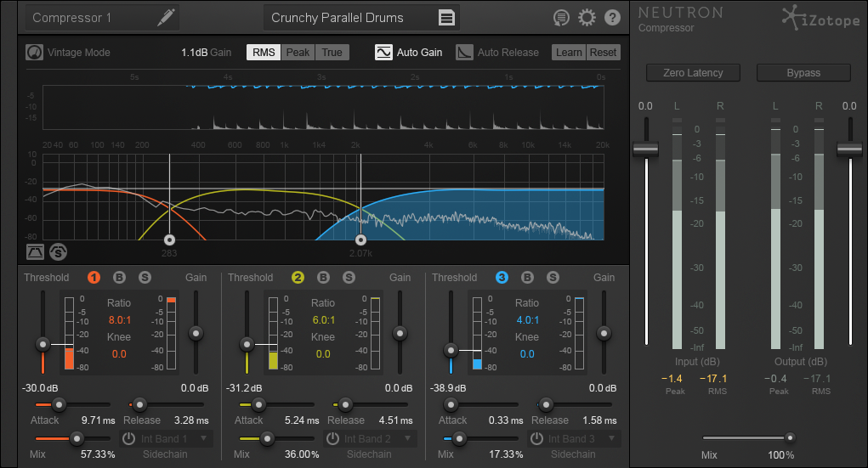Click band 1 Knee value 0.0
Image resolution: width=868 pixels, height=468 pixels.
coord(119,354)
